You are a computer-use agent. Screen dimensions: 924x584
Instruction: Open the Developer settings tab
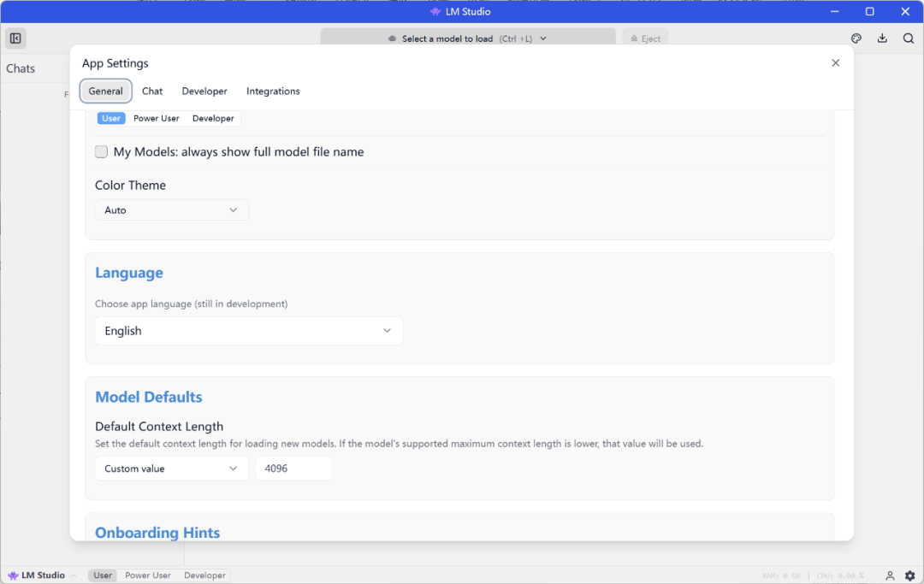point(204,91)
